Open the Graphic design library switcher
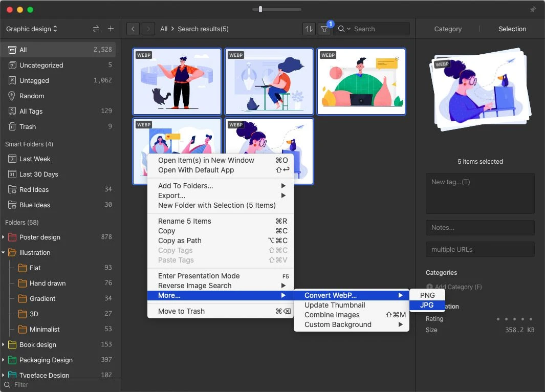The height and width of the screenshot is (392, 545). coord(31,29)
